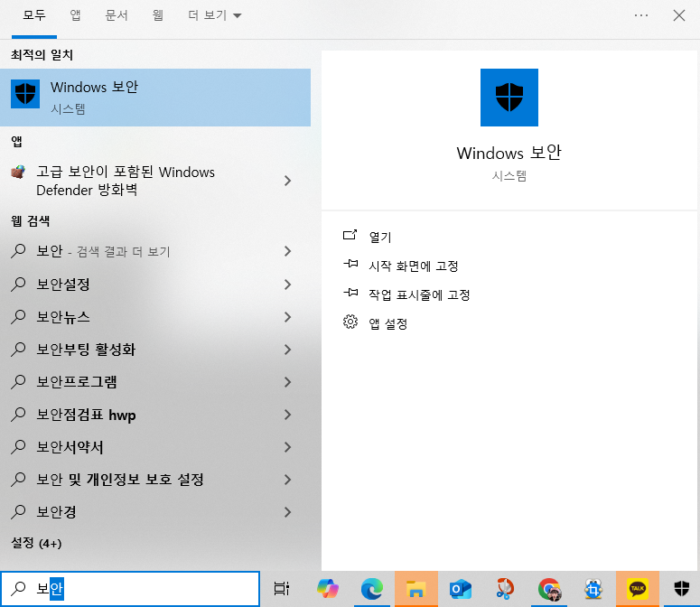
Task: Click the Windows Defender firewall brick icon
Action: tap(18, 172)
